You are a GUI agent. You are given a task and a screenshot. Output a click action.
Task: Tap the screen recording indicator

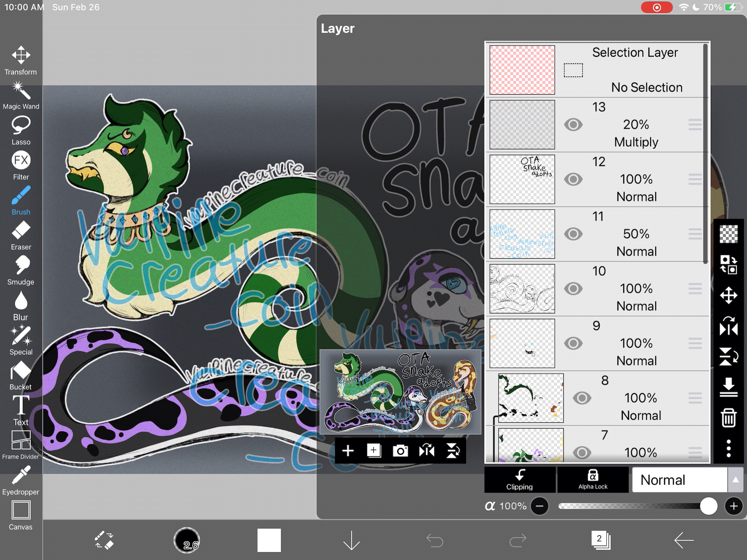pos(657,7)
